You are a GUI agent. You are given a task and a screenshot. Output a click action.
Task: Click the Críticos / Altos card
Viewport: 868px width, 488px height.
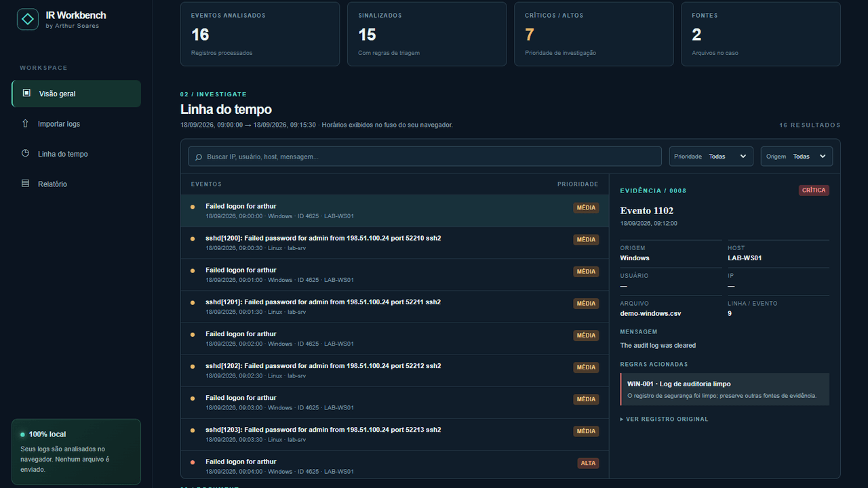coord(593,34)
